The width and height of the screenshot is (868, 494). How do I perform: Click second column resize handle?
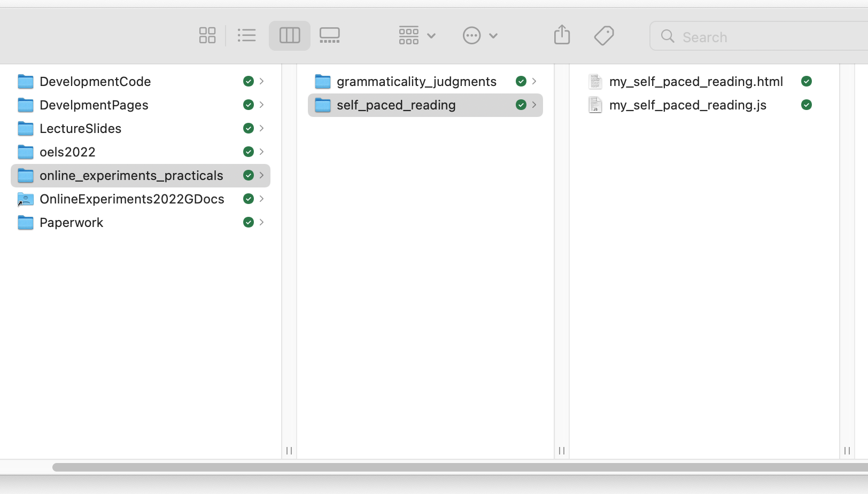coord(562,451)
